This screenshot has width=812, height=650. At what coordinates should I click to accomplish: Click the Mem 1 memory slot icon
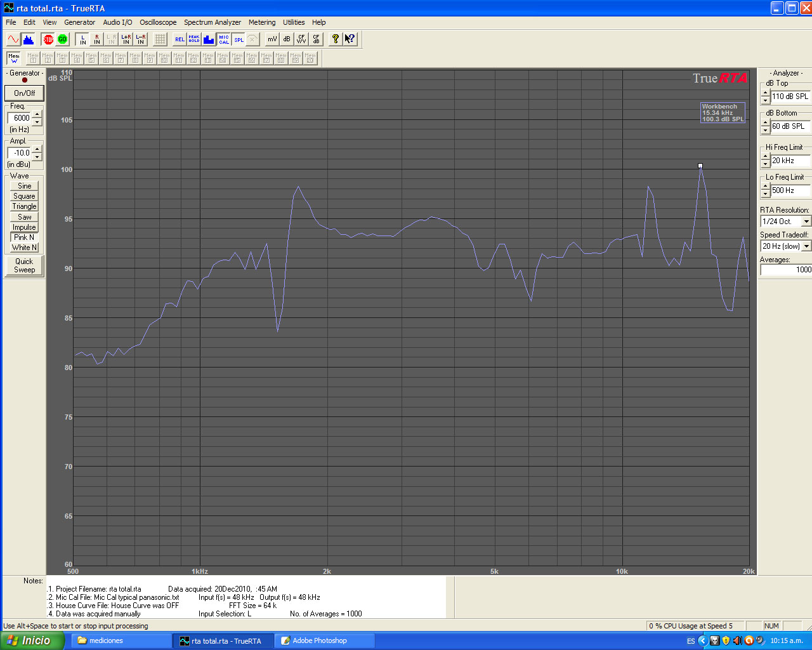pyautogui.click(x=33, y=58)
